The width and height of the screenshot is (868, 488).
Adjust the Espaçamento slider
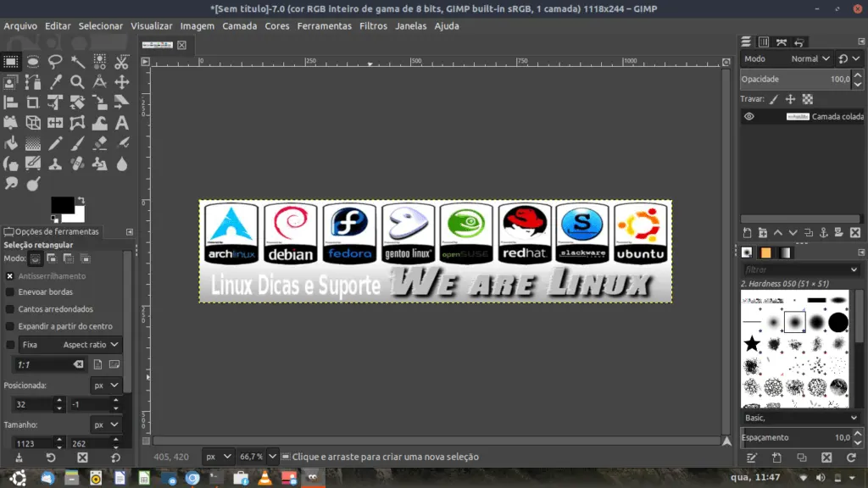[x=796, y=437]
